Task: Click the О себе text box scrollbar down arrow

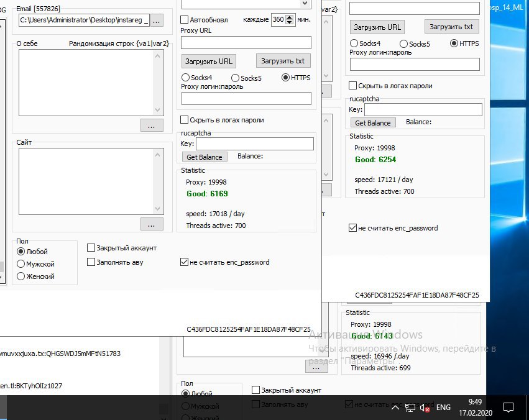Action: coord(159,110)
